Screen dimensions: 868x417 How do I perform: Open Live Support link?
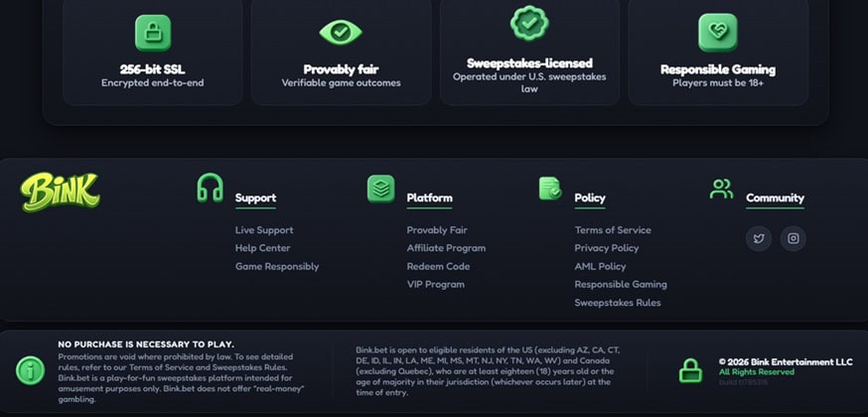264,230
